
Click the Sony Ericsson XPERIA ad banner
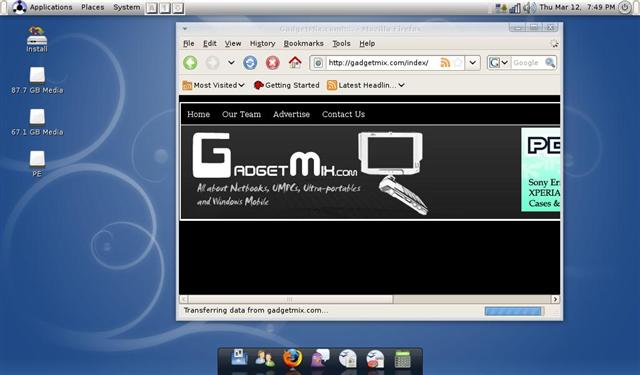click(x=540, y=169)
